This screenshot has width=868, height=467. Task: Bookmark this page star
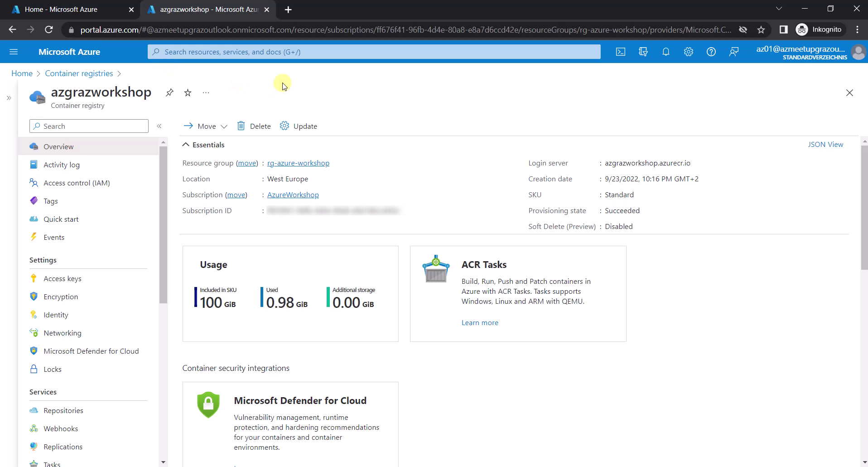[761, 29]
